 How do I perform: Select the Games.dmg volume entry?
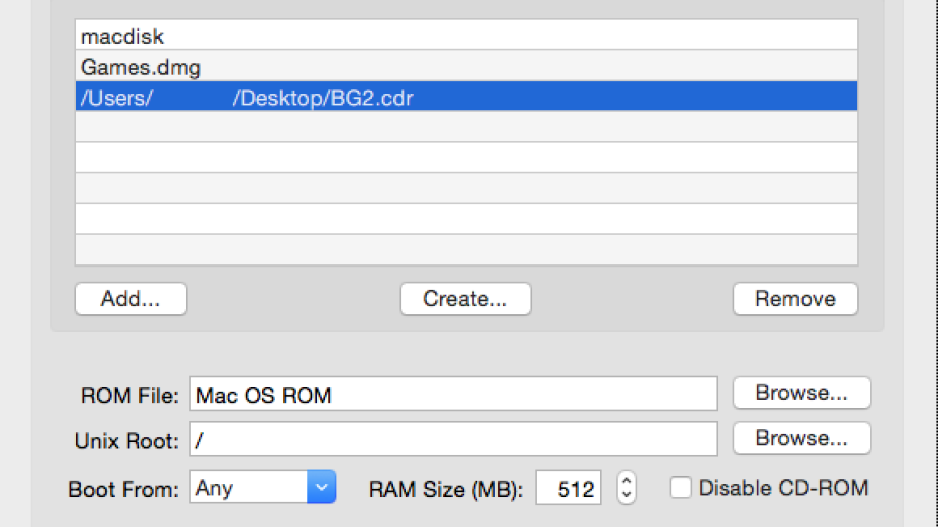(466, 66)
